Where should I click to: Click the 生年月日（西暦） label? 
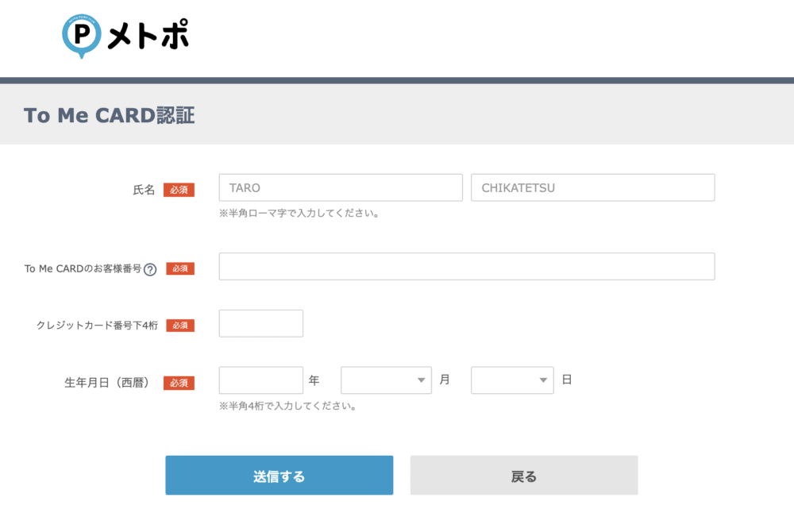click(x=109, y=383)
